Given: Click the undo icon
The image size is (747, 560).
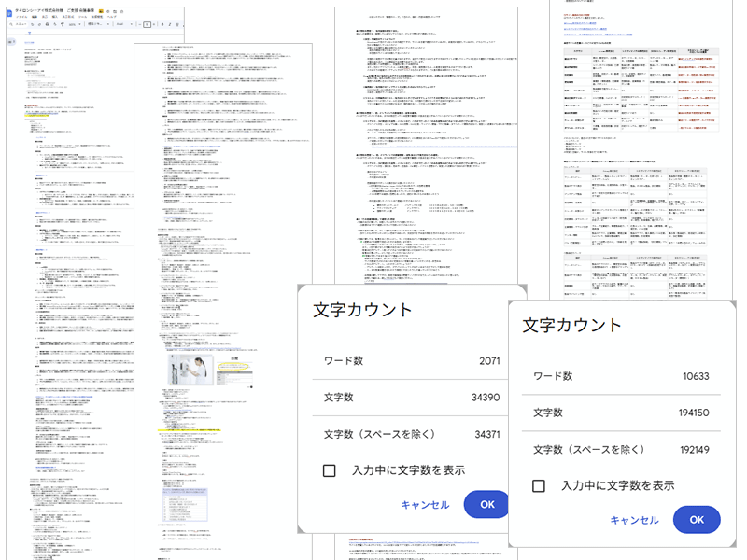Looking at the screenshot, I should pos(32,23).
